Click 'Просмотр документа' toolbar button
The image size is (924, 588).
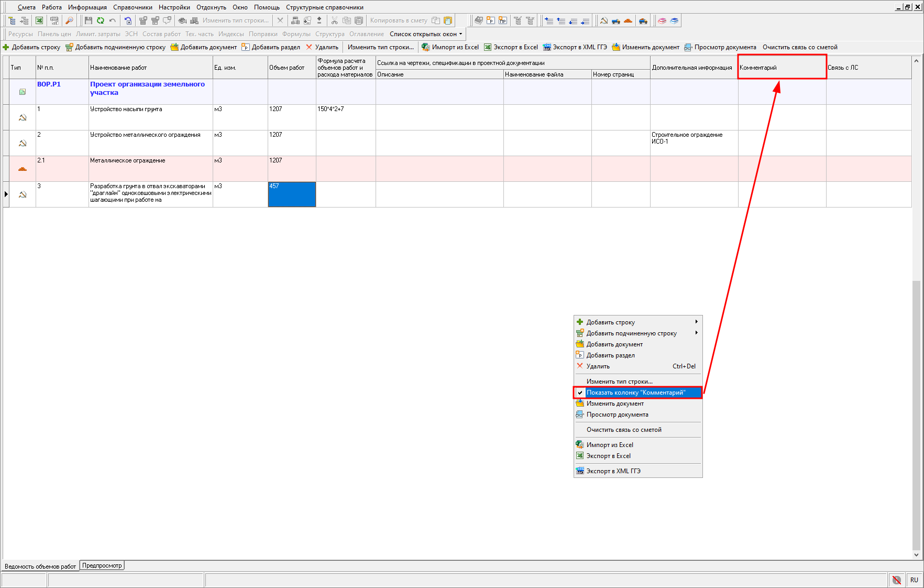[720, 47]
